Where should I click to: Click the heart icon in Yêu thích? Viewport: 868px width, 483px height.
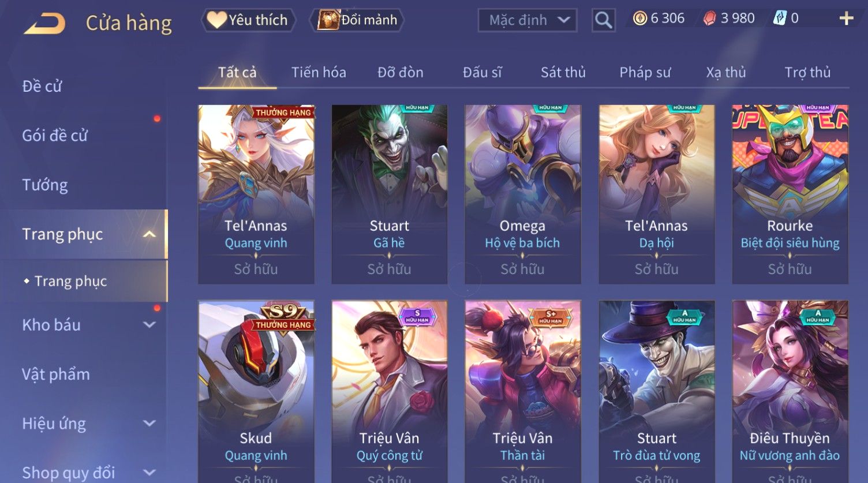[x=216, y=20]
